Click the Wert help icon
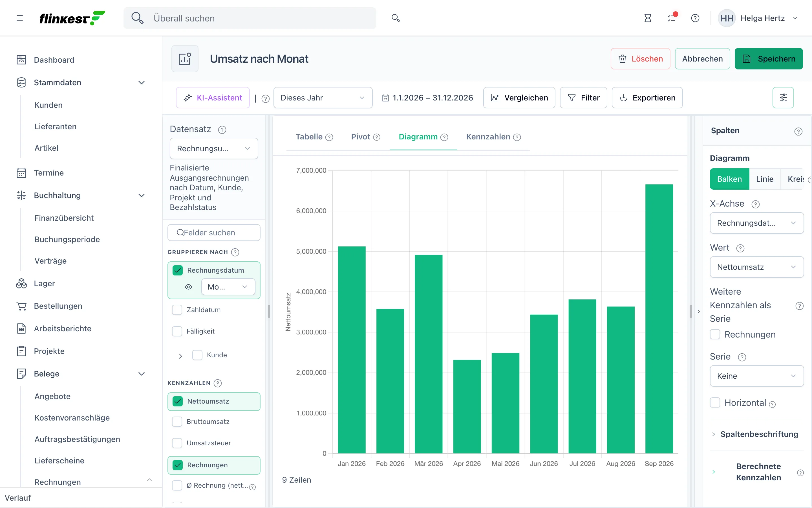The height and width of the screenshot is (508, 812). click(741, 248)
